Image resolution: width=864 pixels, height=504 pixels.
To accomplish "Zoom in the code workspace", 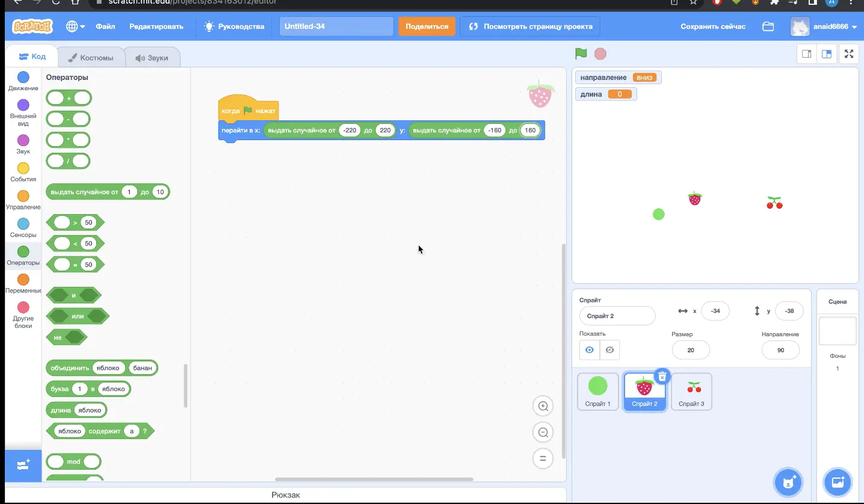I will 543,406.
